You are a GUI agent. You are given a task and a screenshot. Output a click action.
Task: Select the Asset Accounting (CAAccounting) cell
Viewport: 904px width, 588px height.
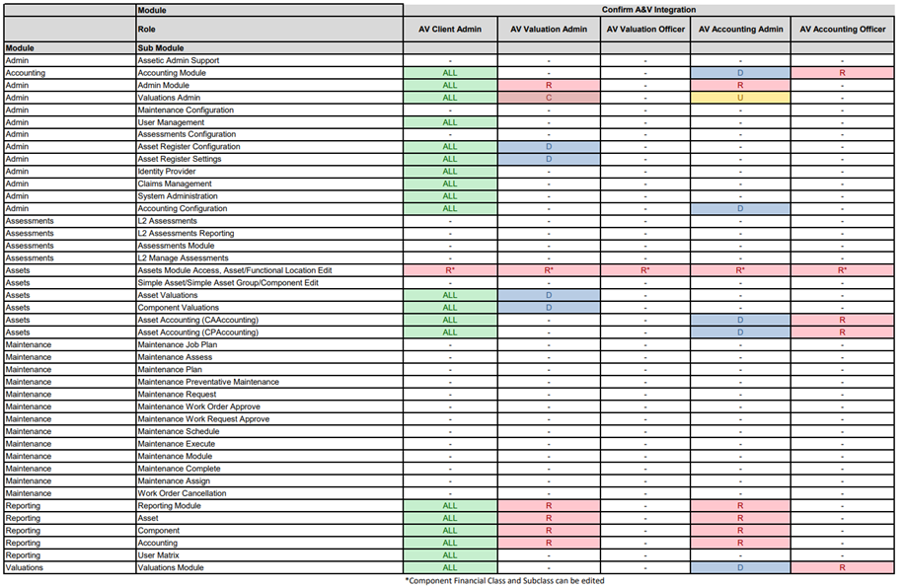click(x=269, y=320)
